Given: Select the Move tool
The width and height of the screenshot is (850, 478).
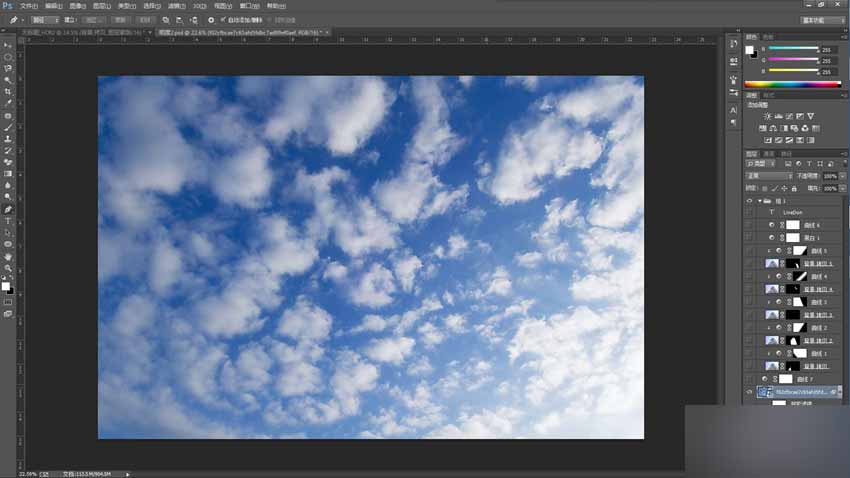Looking at the screenshot, I should point(8,45).
